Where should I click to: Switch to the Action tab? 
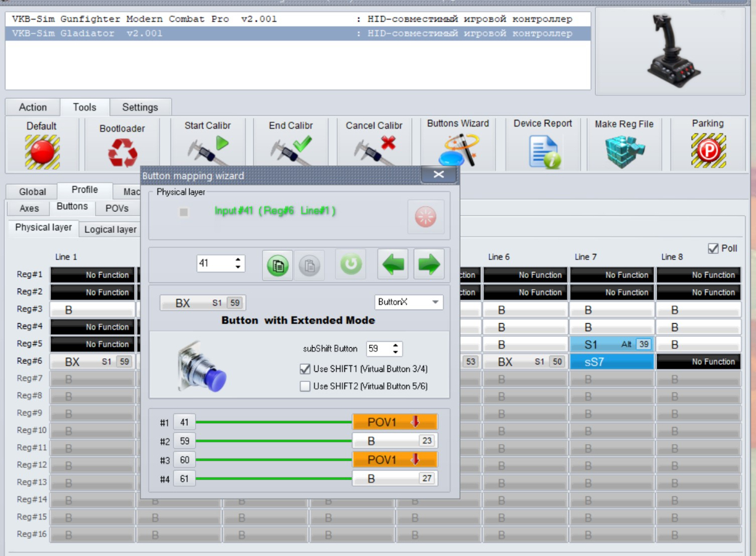tap(33, 107)
